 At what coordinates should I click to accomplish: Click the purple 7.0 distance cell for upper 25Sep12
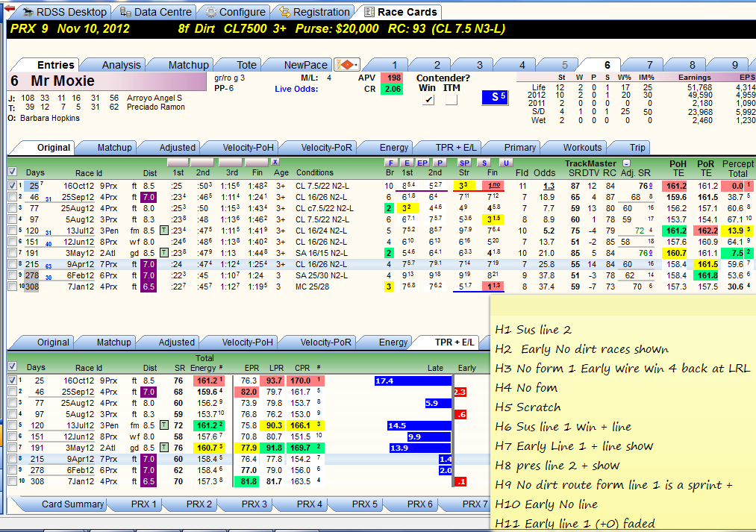coord(149,197)
